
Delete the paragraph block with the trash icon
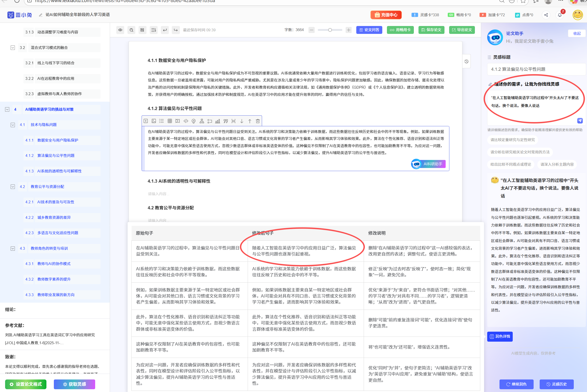258,121
